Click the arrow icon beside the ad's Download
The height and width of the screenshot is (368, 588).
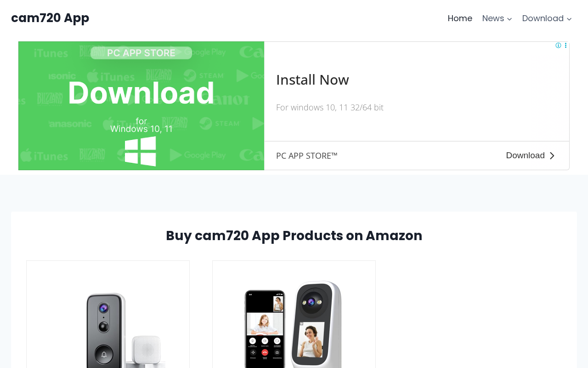tap(552, 156)
